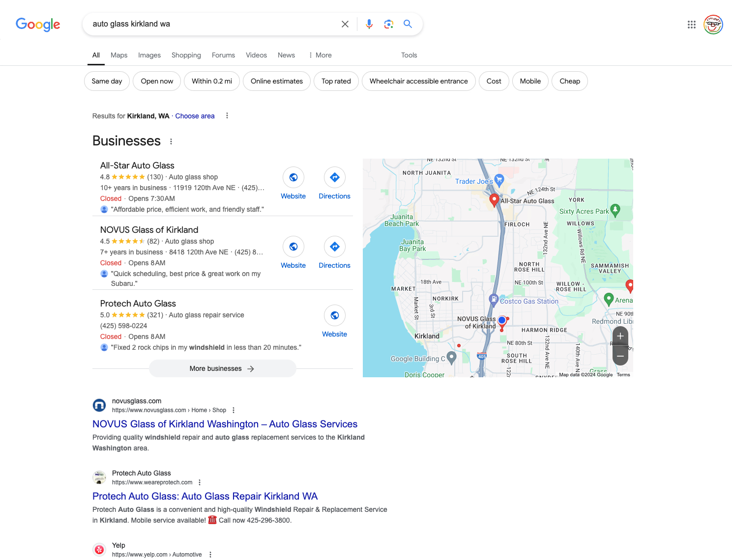Apply the Top rated filter chip

tap(336, 81)
